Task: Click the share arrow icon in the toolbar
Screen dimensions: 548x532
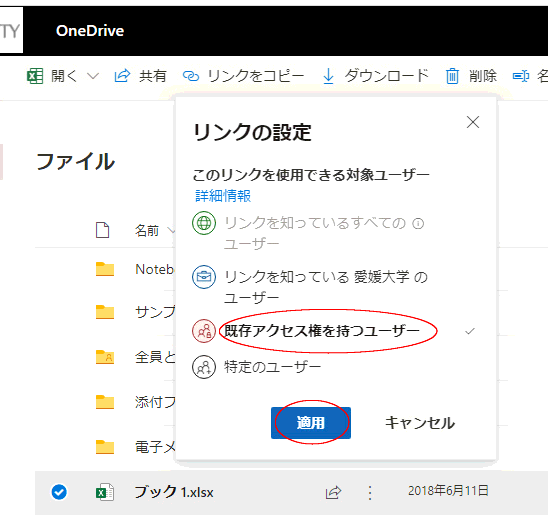Action: pos(122,76)
